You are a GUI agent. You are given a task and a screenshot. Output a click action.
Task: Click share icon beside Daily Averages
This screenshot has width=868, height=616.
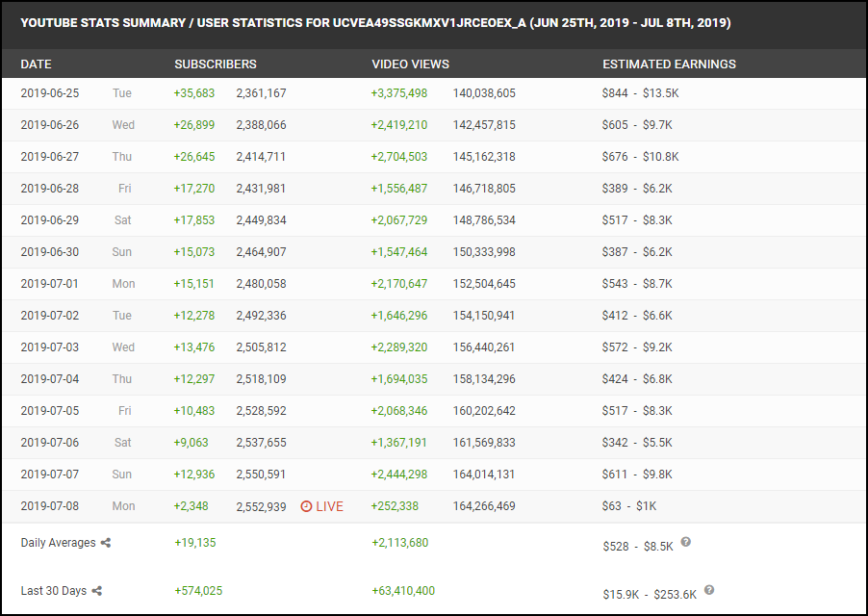pyautogui.click(x=106, y=543)
